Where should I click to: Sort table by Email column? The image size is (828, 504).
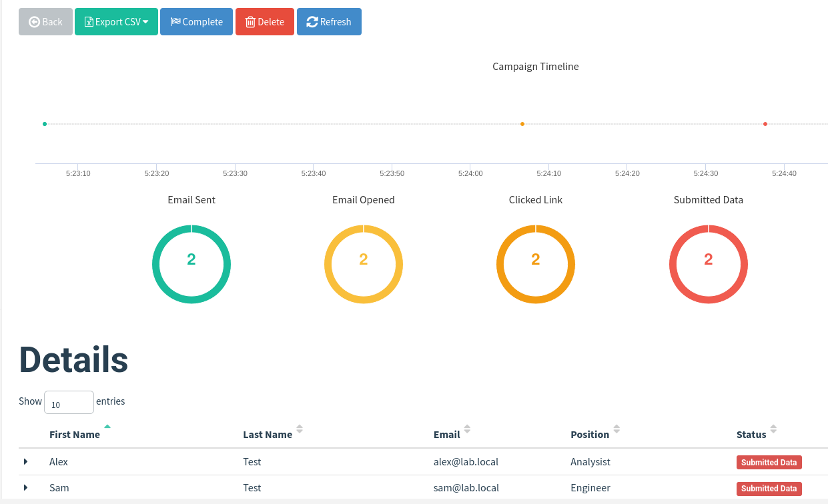[x=446, y=434]
